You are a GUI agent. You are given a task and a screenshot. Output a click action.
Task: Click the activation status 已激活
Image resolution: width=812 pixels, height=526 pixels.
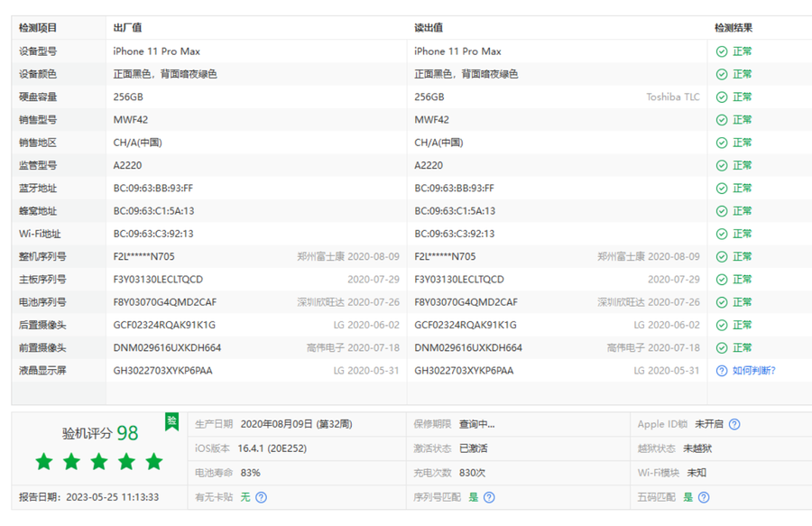(x=474, y=448)
